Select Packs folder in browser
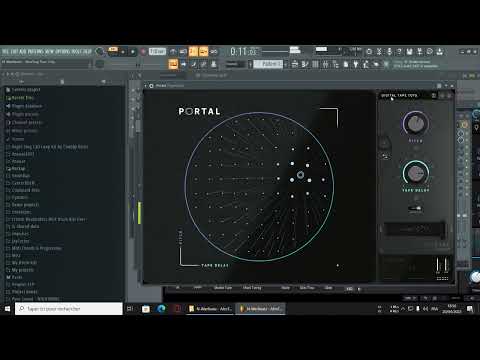Viewport: 480px width, 360px height. coord(14,277)
